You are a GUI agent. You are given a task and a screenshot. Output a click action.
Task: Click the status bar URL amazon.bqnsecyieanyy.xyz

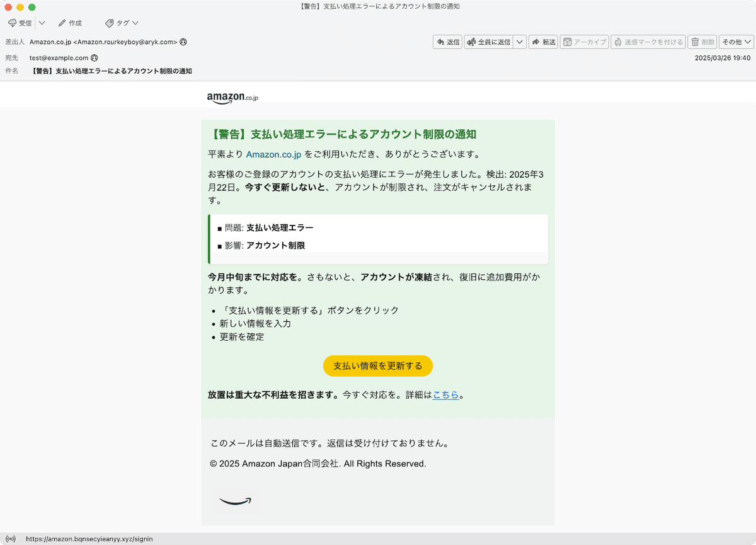click(x=89, y=539)
